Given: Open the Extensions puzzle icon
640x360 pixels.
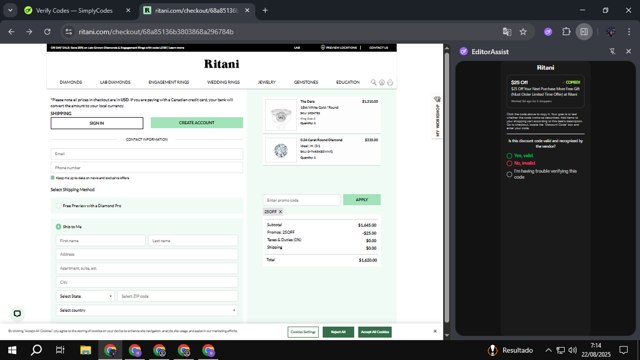Looking at the screenshot, I should [x=566, y=32].
